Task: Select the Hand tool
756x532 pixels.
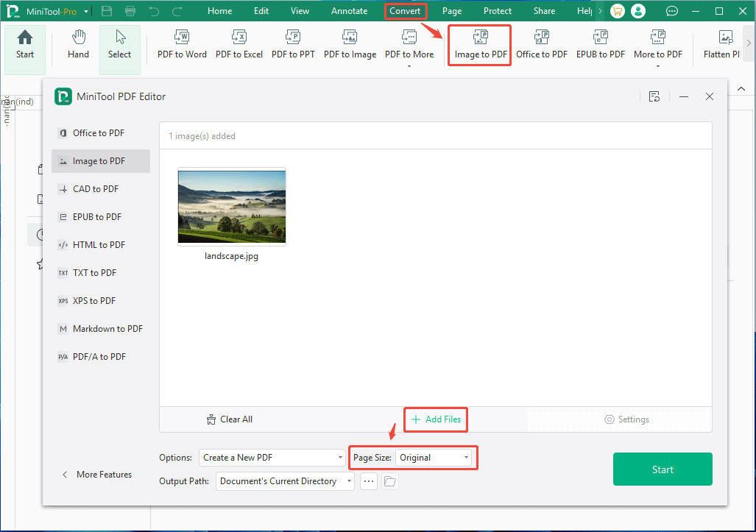Action: [78, 45]
